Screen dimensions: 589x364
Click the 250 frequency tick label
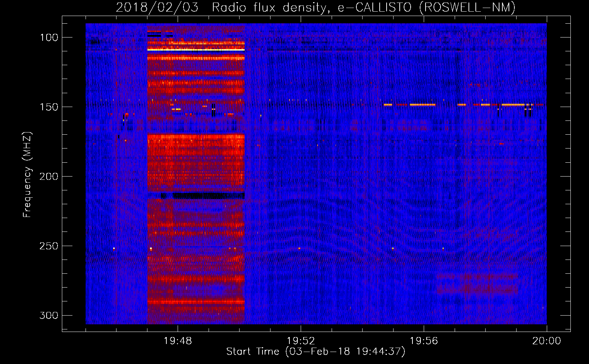(x=49, y=246)
